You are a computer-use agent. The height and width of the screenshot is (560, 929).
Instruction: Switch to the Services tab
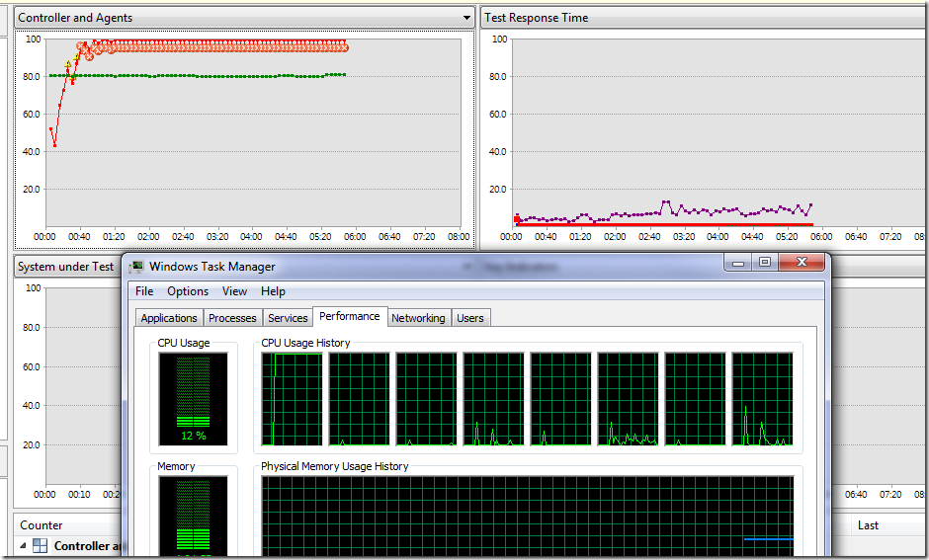click(x=288, y=318)
